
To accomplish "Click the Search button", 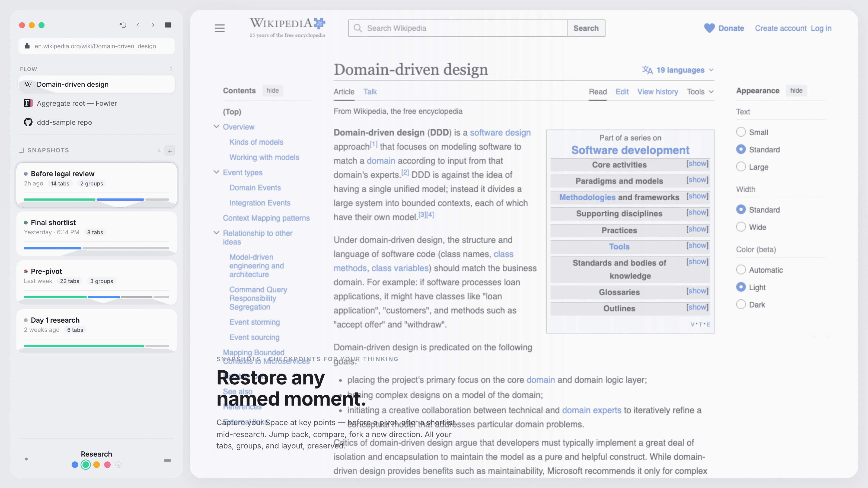I will click(x=586, y=28).
